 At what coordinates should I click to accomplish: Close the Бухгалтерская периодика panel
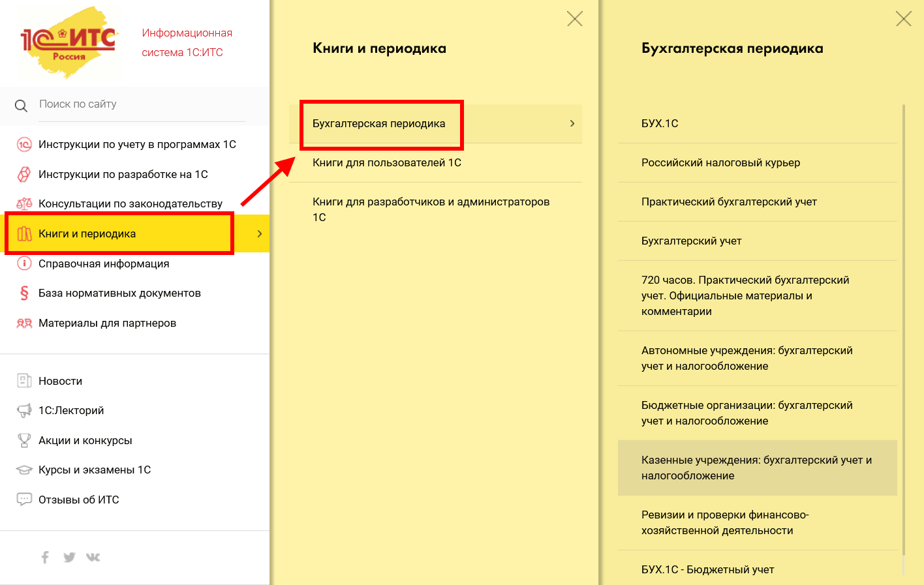coord(904,18)
